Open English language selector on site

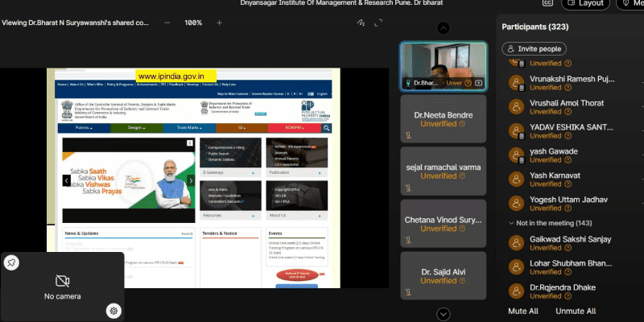(x=324, y=94)
